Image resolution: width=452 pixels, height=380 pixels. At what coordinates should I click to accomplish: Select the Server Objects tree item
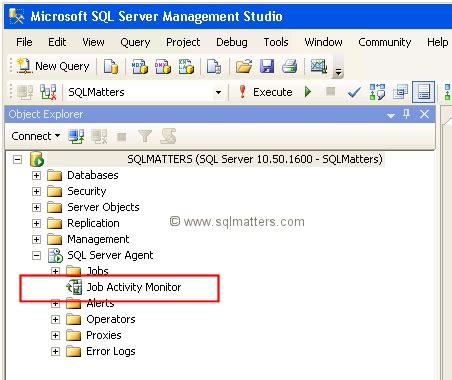(103, 207)
